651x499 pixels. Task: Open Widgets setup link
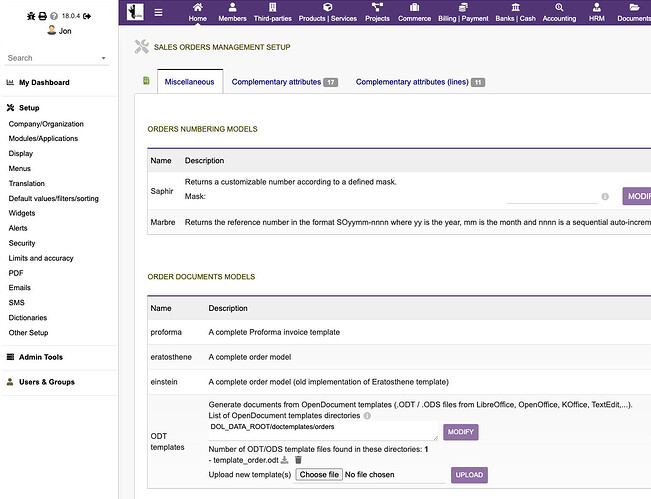tap(22, 213)
